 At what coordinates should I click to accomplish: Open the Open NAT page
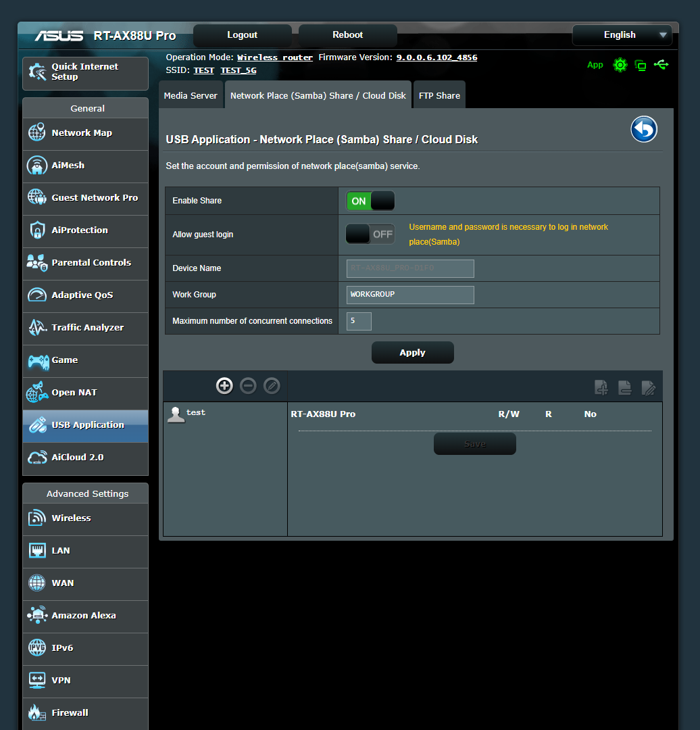tap(86, 393)
